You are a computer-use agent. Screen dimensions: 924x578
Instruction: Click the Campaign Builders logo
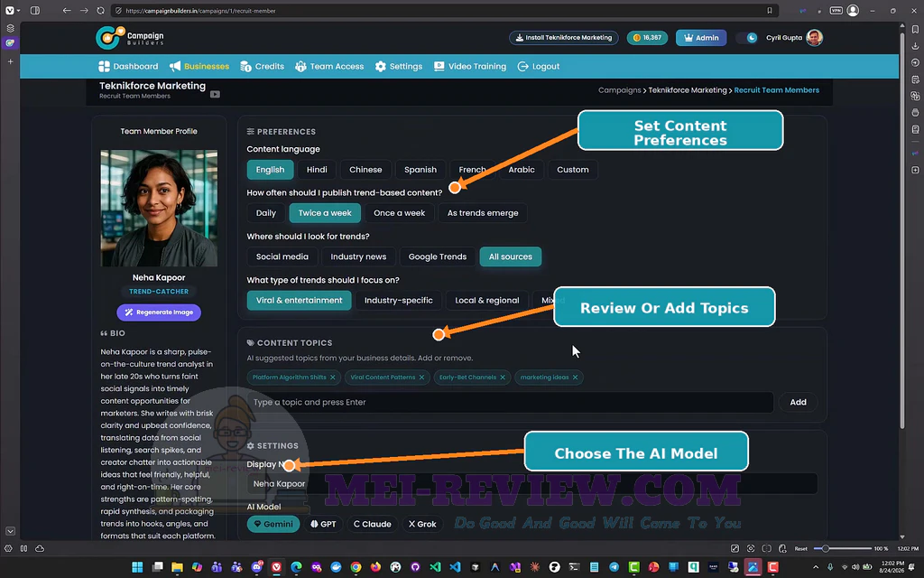(130, 38)
